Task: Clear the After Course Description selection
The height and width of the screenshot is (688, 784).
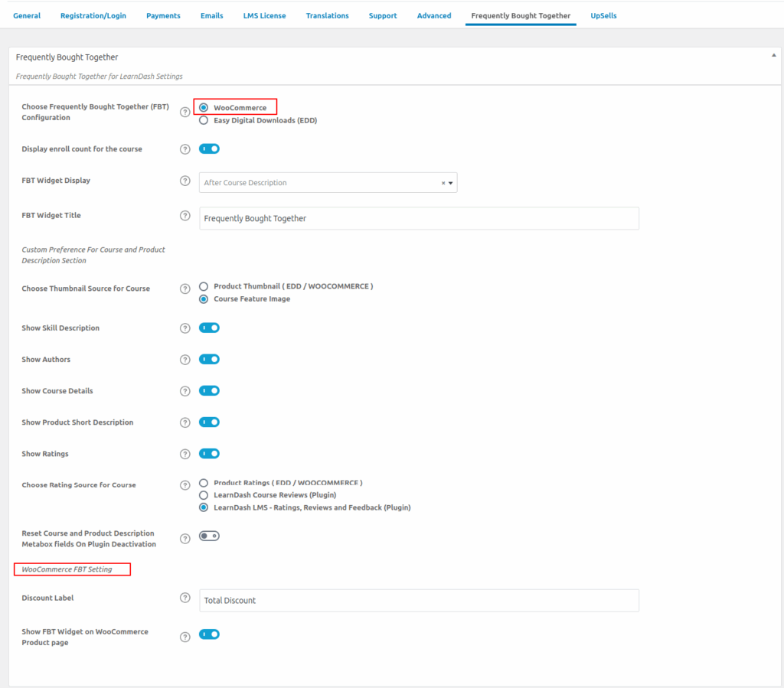Action: (443, 183)
